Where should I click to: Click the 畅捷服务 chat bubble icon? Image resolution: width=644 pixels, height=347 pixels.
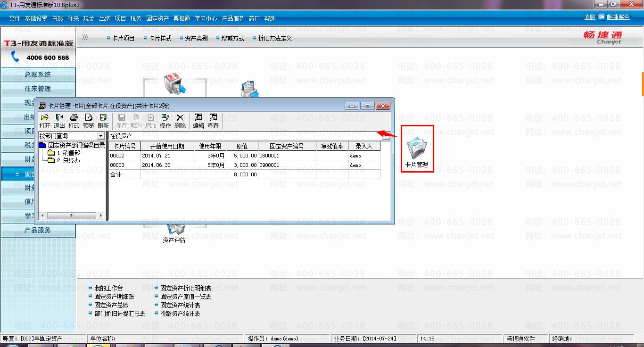coord(602,17)
